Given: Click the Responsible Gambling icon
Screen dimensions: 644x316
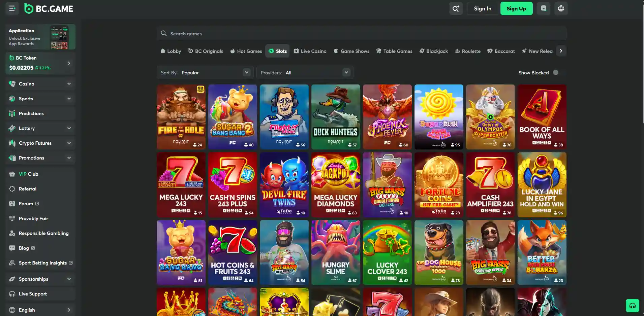Looking at the screenshot, I should [x=12, y=233].
